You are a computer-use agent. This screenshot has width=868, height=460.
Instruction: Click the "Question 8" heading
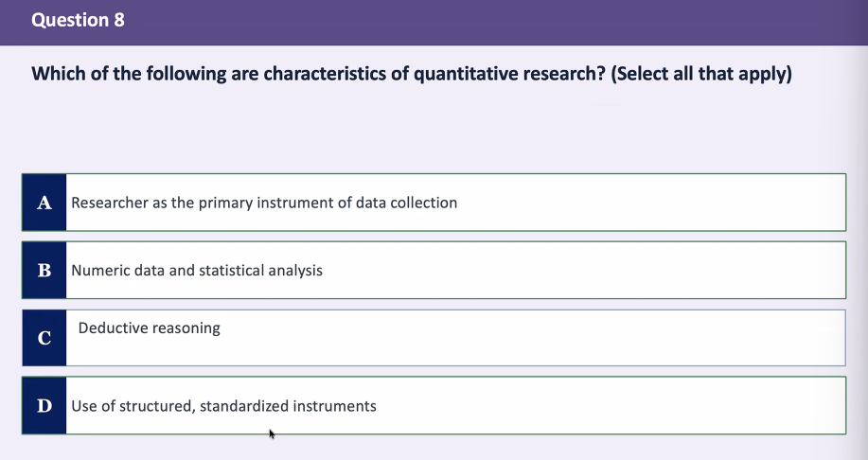click(x=78, y=20)
